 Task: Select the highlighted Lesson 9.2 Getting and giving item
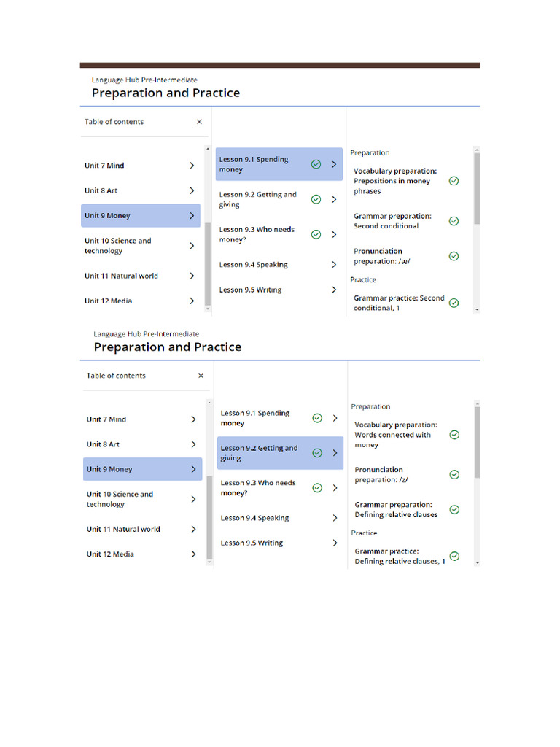(x=259, y=453)
